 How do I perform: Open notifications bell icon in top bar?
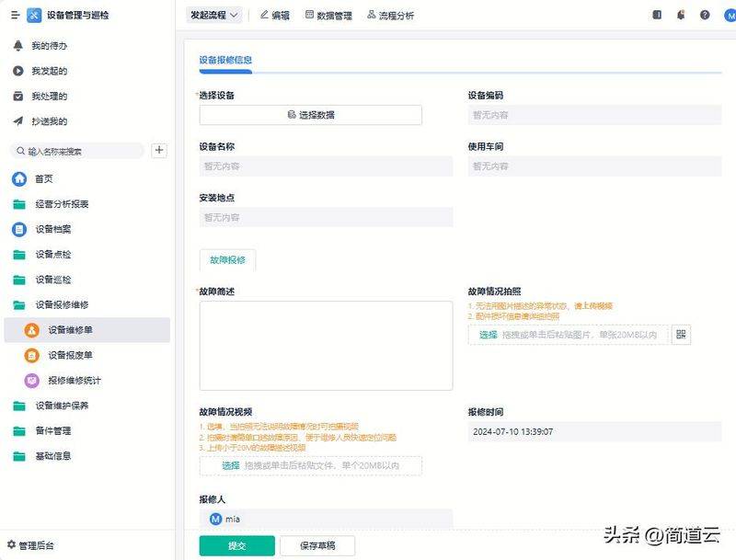point(681,15)
